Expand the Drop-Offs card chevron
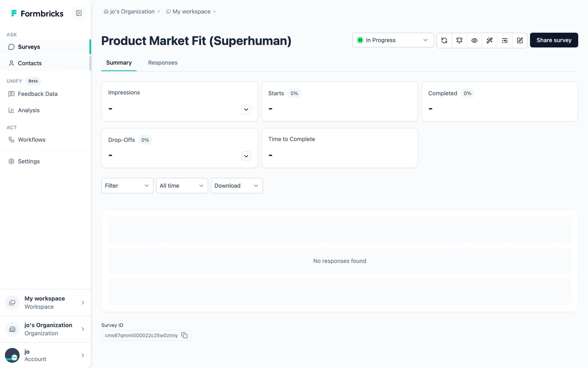The height and width of the screenshot is (368, 588). coord(246,156)
